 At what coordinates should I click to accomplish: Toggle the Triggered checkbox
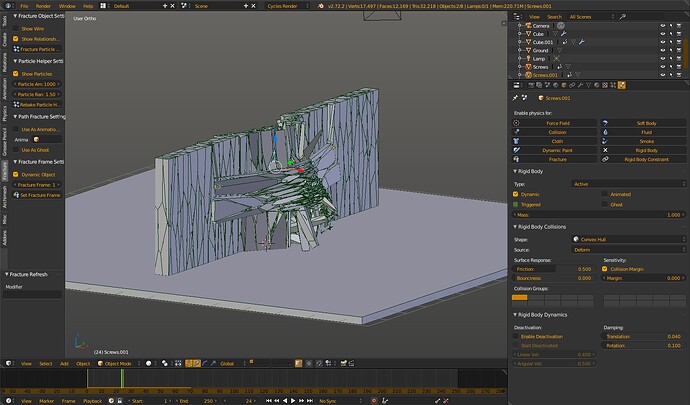tap(516, 205)
